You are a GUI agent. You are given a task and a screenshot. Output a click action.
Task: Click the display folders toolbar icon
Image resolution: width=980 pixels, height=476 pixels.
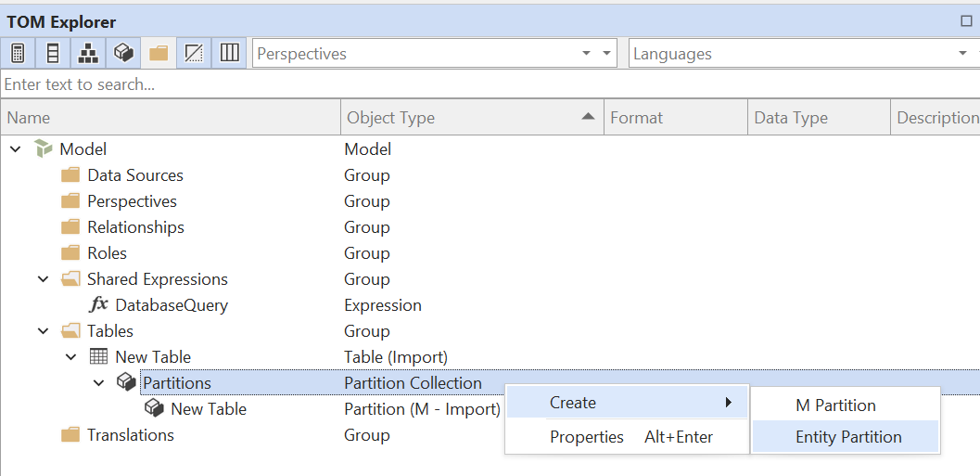coord(159,54)
